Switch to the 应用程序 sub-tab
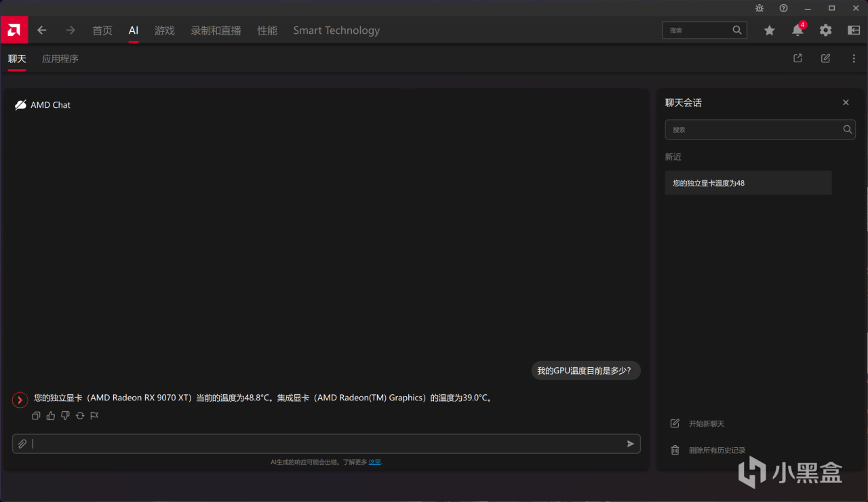Screen dimensions: 868x502 point(60,59)
